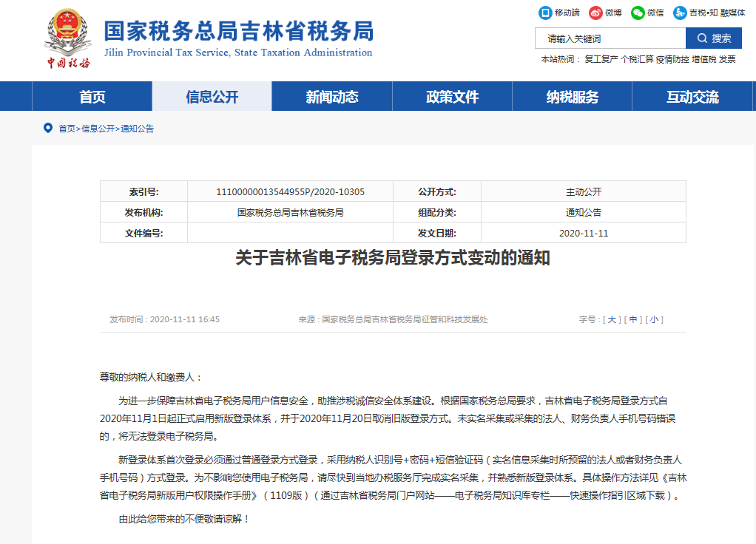756x544 pixels.
Task: Open the 首页 navigation tab
Action: pos(92,97)
